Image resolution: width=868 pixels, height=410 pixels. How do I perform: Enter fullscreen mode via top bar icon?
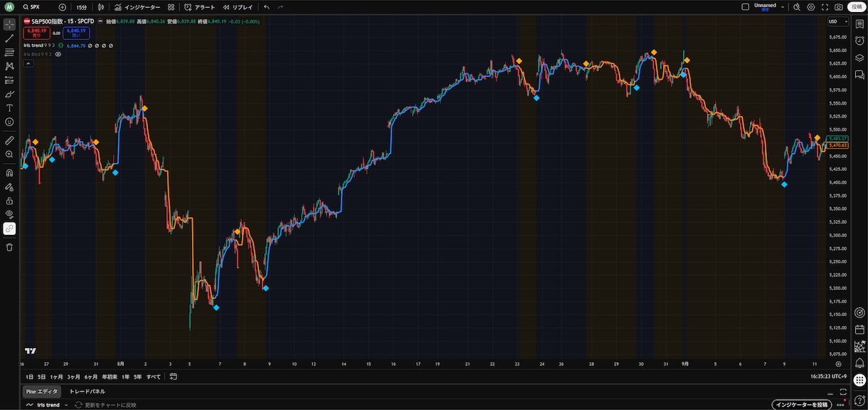tap(825, 7)
